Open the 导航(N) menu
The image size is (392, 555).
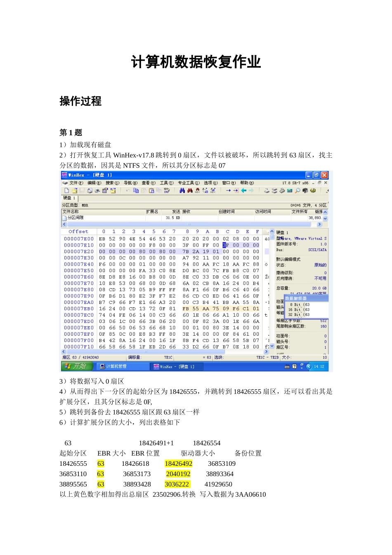coord(131,183)
